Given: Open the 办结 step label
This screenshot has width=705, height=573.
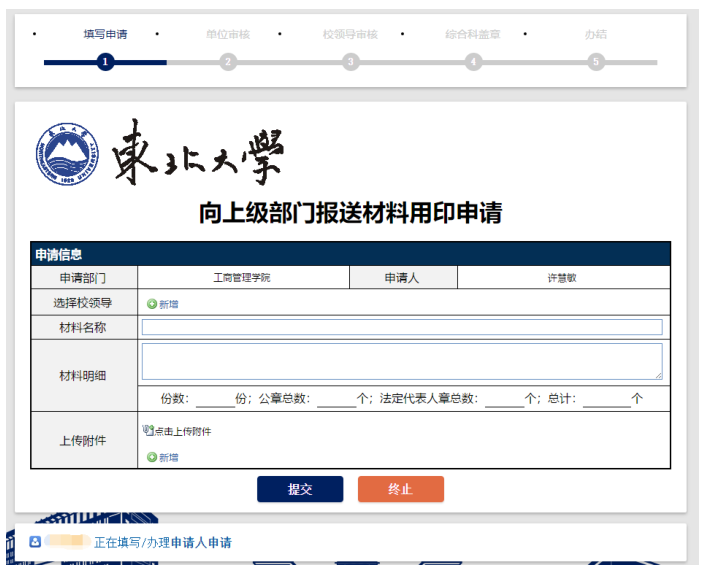Looking at the screenshot, I should pos(596,35).
